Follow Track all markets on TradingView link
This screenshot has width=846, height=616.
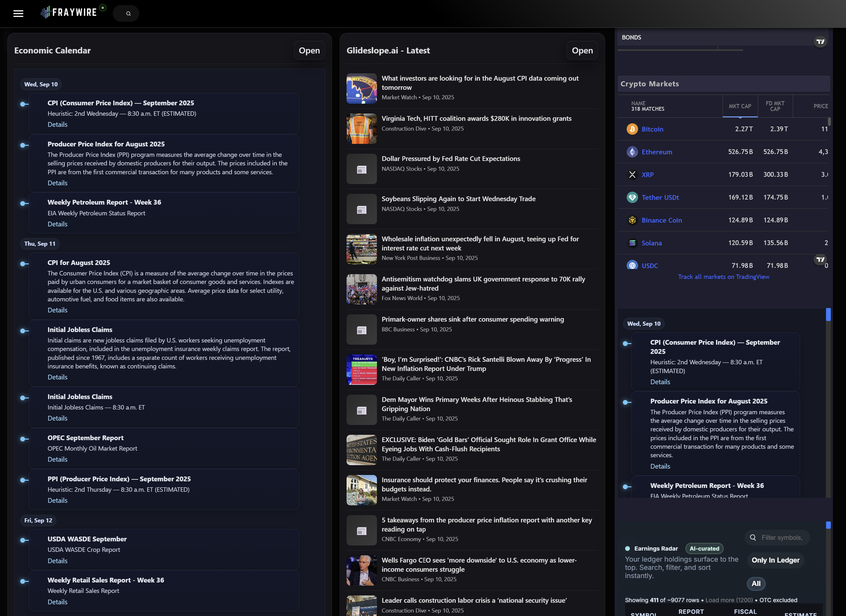pos(723,277)
